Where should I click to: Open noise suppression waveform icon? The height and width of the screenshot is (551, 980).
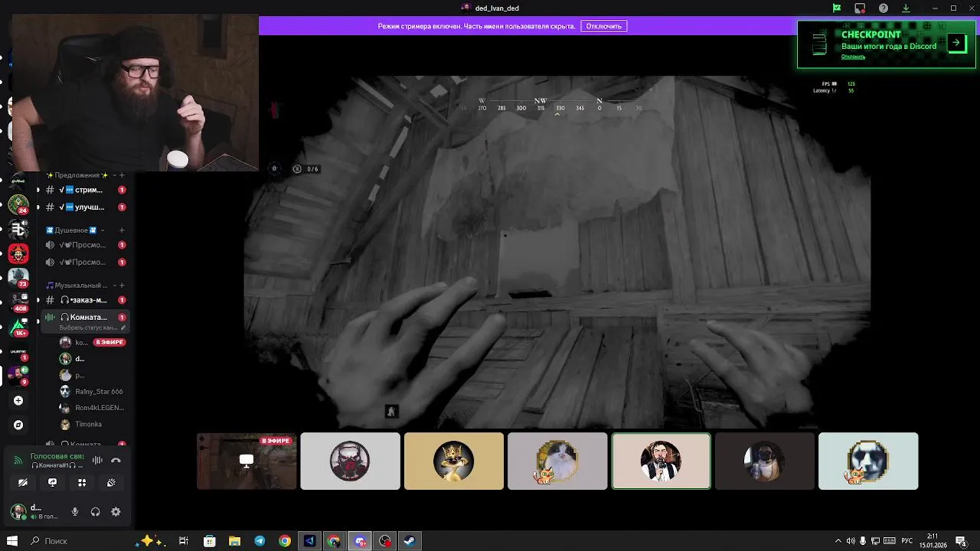click(x=97, y=460)
